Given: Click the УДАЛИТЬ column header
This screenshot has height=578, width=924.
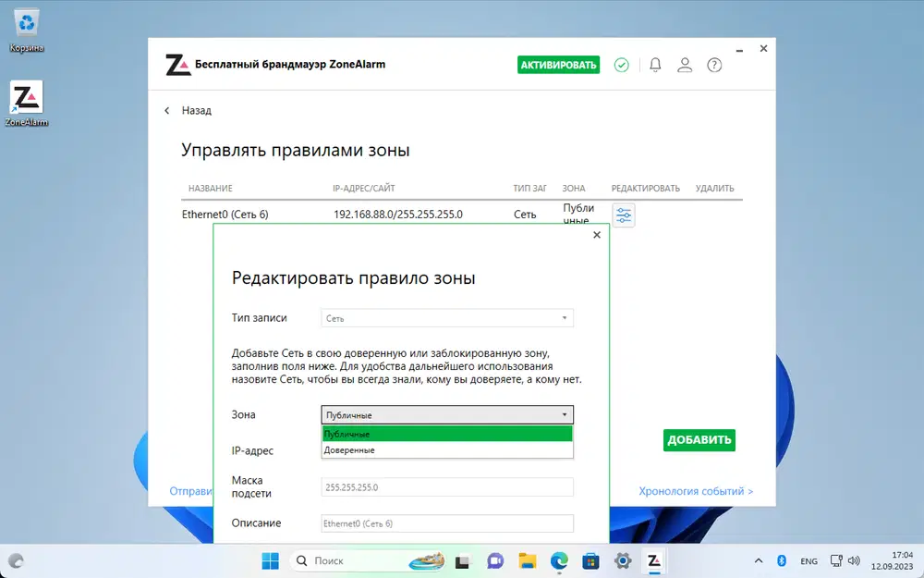Looking at the screenshot, I should 715,188.
